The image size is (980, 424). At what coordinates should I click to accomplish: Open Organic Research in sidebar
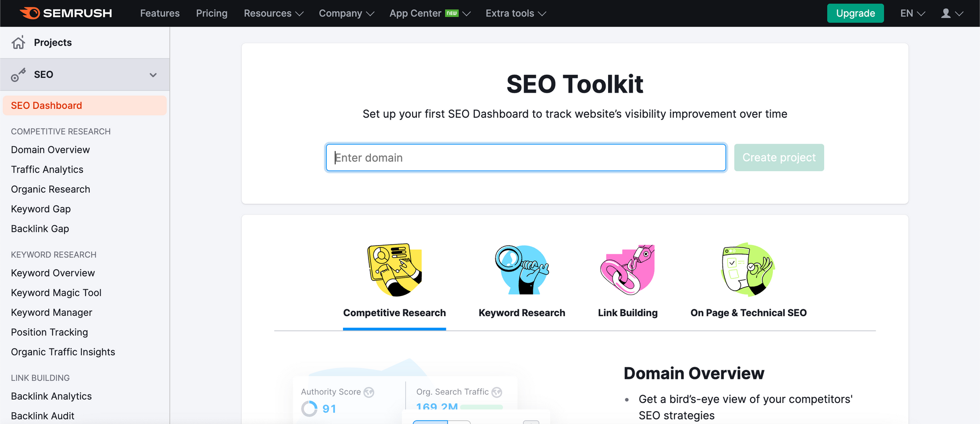(x=50, y=189)
